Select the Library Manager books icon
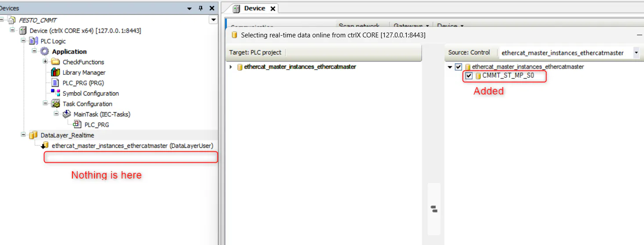 coord(55,72)
